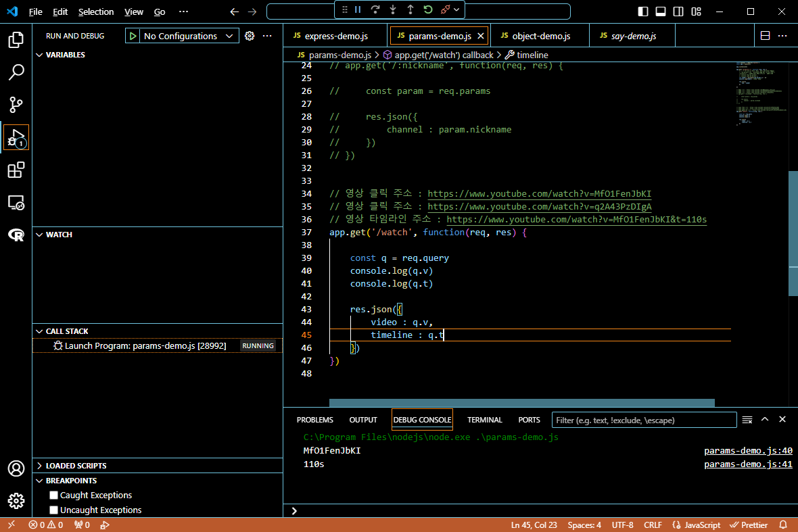Image resolution: width=798 pixels, height=532 pixels.
Task: Click the Step Over debug button
Action: (x=375, y=9)
